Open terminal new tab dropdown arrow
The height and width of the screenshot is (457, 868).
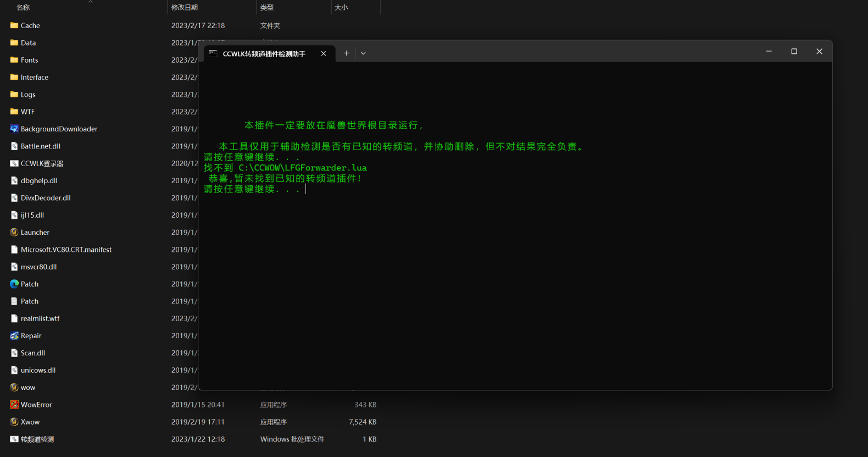pos(363,53)
